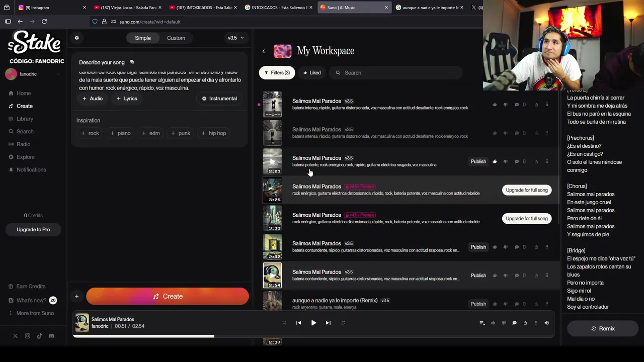Open comments from the player bar
Screen dimensions: 644x362
pyautogui.click(x=514, y=323)
